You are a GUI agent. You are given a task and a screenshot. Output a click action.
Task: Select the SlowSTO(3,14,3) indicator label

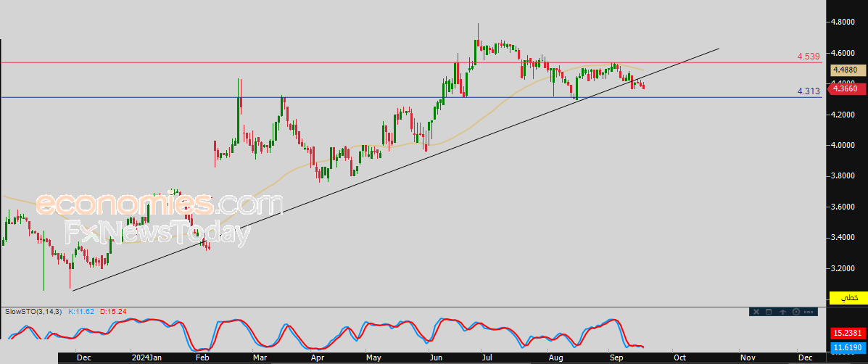pos(34,312)
